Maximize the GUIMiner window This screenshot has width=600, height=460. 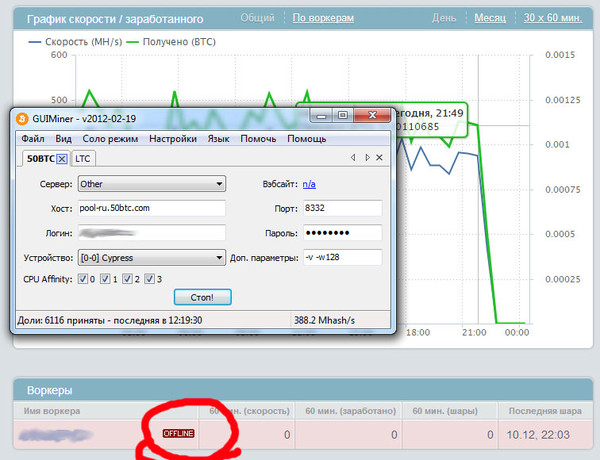pyautogui.click(x=343, y=115)
